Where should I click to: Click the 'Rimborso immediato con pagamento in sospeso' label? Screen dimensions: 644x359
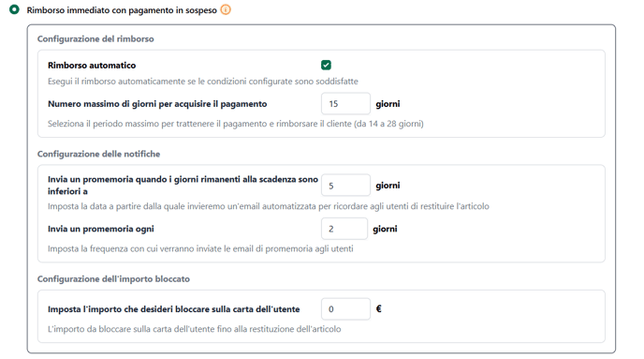click(122, 10)
